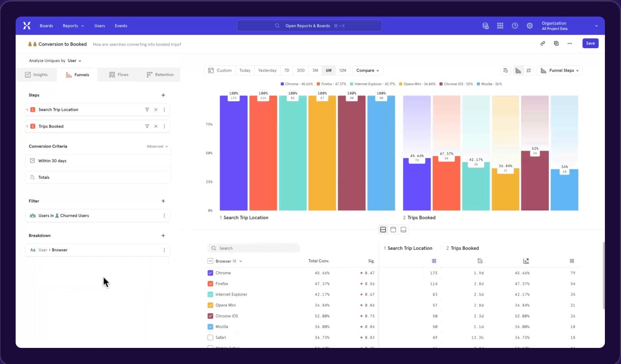
Task: Switch to the Insights tab
Action: coord(36,74)
